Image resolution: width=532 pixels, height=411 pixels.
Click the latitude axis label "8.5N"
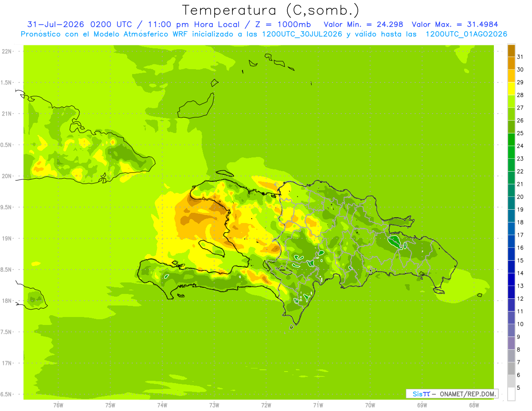(7, 270)
